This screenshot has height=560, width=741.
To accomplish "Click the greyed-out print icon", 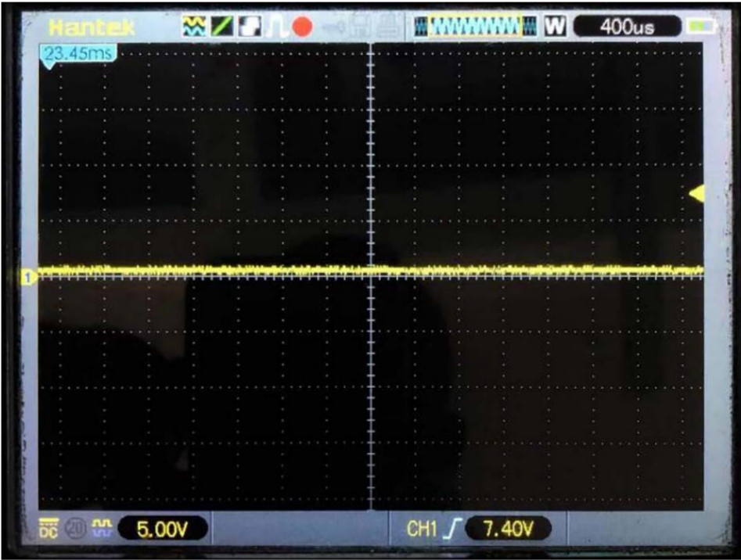I will click(x=387, y=27).
